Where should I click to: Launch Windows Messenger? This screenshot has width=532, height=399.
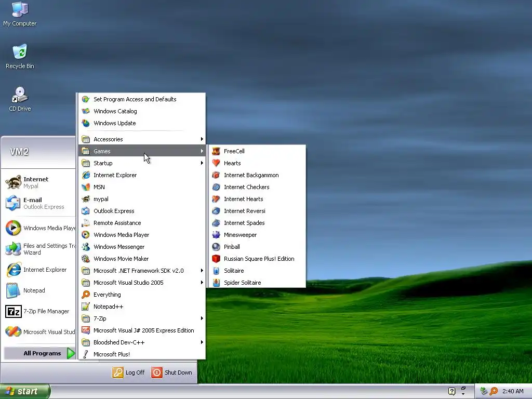click(142, 247)
